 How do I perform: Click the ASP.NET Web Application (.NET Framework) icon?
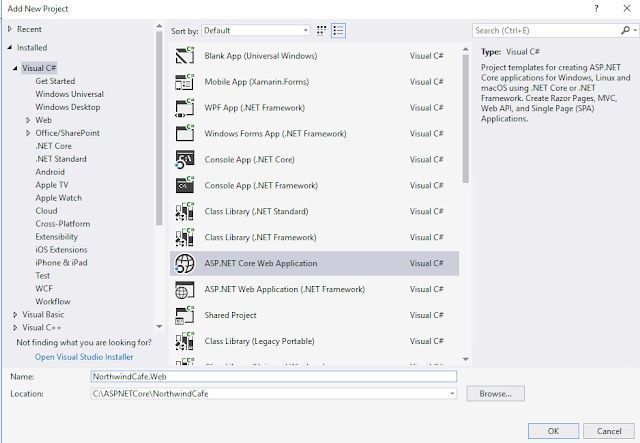pos(184,289)
